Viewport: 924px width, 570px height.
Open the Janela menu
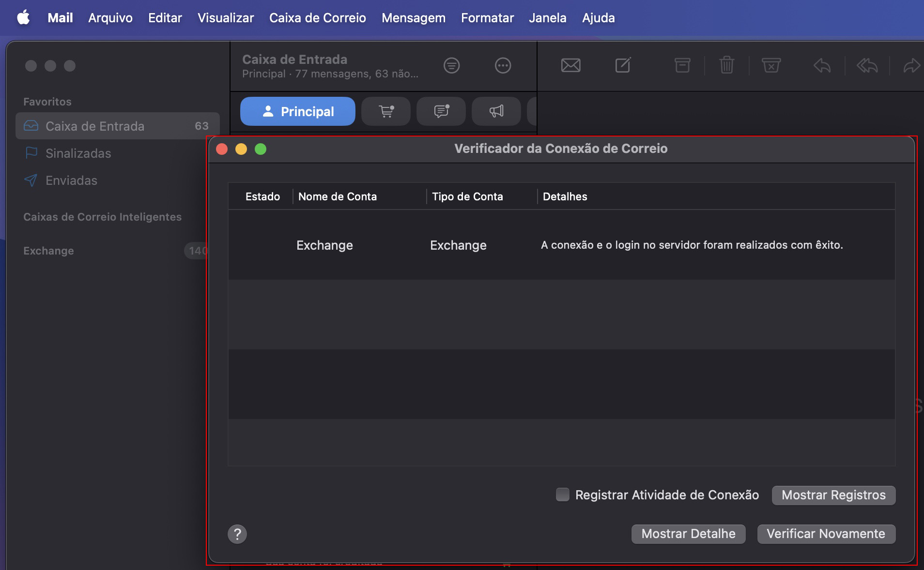pyautogui.click(x=547, y=18)
